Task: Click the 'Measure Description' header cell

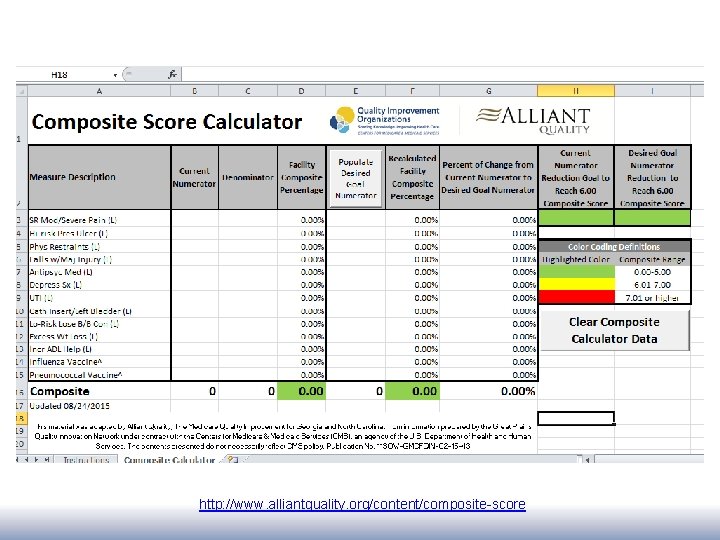Action: (99, 177)
